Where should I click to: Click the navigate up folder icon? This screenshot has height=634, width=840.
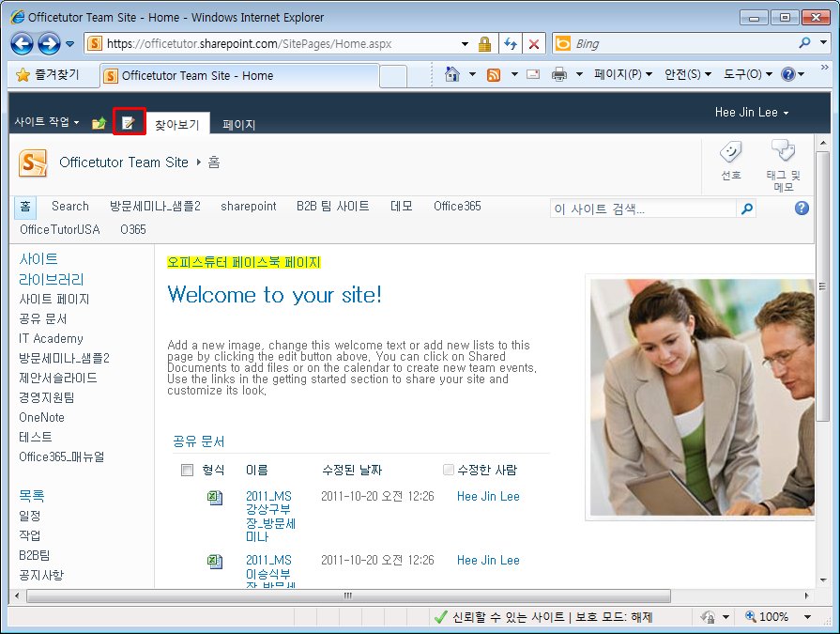click(x=99, y=123)
